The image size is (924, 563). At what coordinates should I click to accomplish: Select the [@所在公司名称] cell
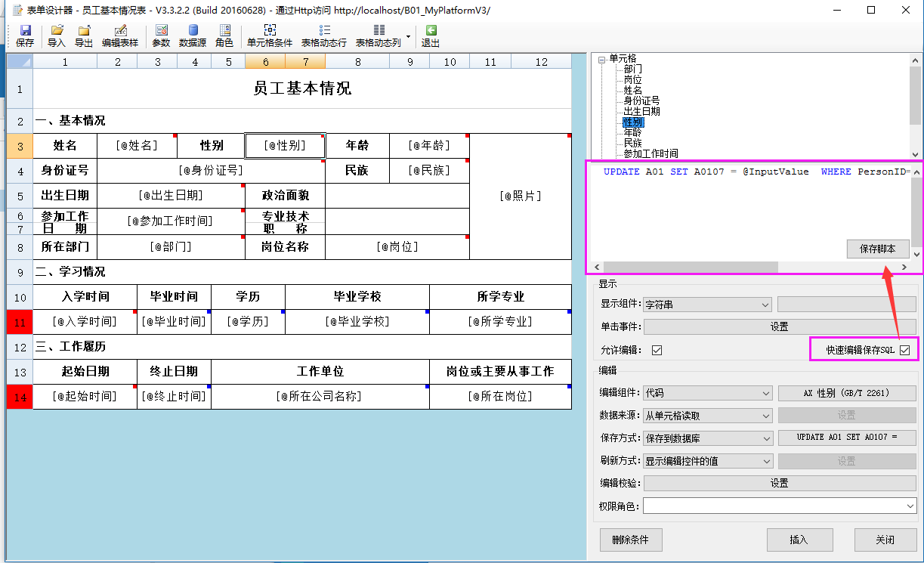(x=320, y=397)
